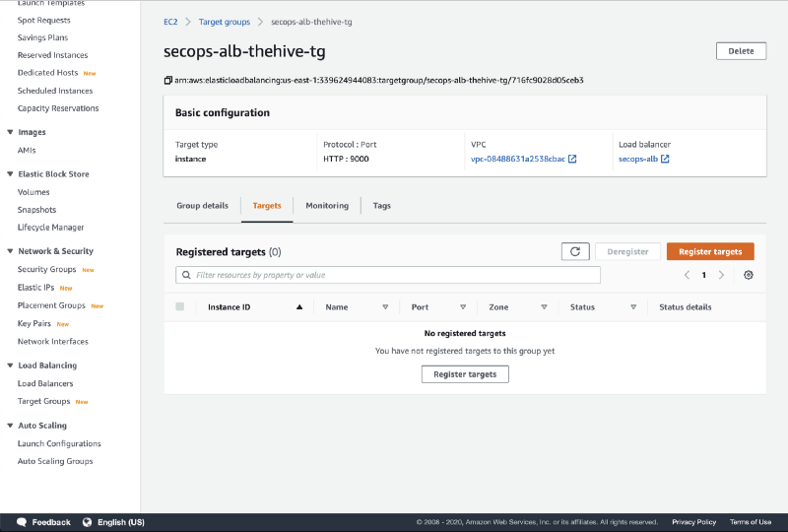
Task: Click the refresh targets icon button
Action: [575, 251]
